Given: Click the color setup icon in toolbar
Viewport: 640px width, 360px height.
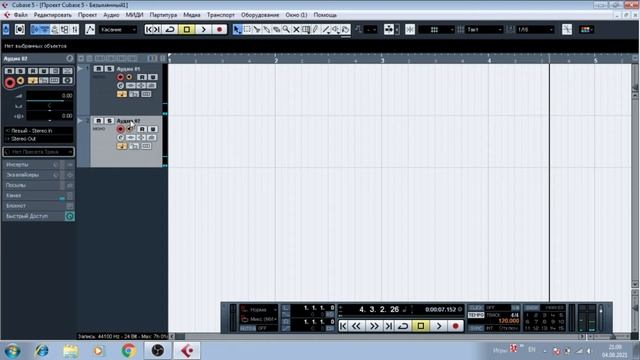Looking at the screenshot, I should (x=586, y=29).
